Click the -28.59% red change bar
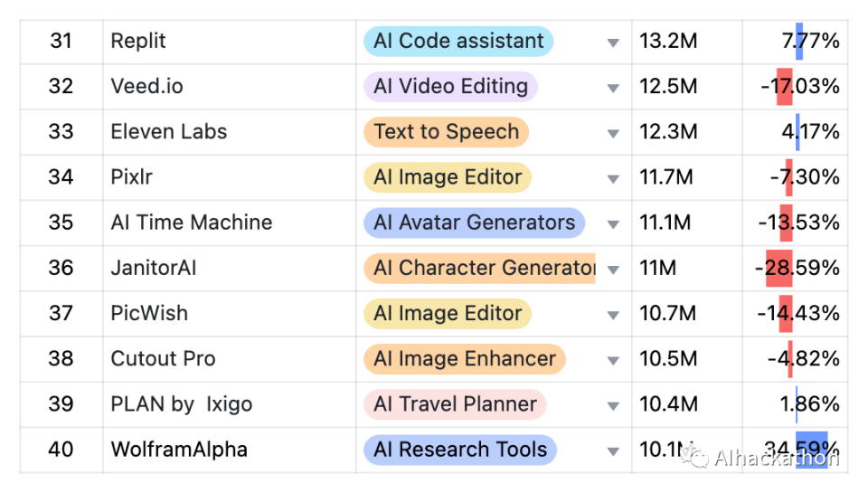Screen dimensions: 868x493 pyautogui.click(x=779, y=269)
